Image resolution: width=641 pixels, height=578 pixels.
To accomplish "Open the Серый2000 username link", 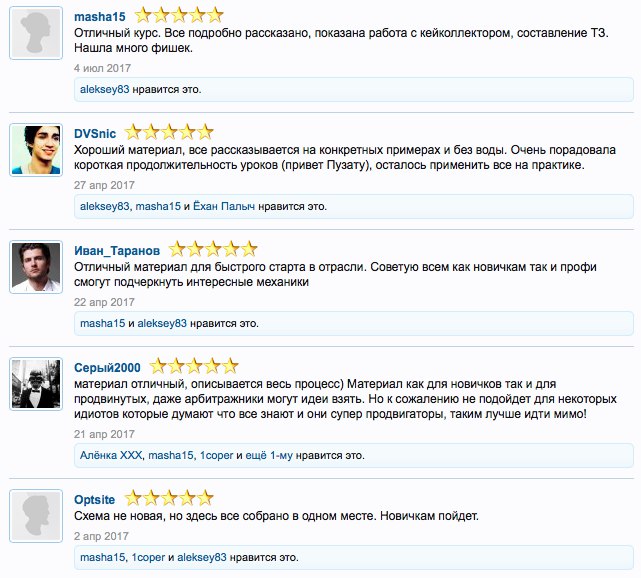I will point(108,366).
